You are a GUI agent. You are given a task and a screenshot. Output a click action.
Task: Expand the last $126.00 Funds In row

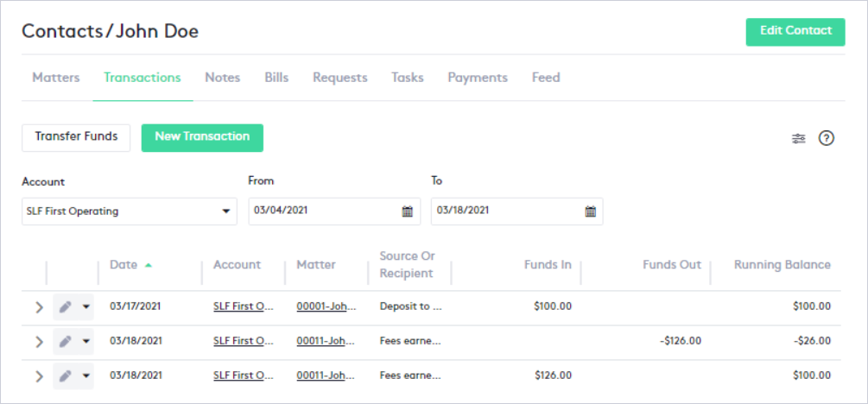click(x=38, y=376)
